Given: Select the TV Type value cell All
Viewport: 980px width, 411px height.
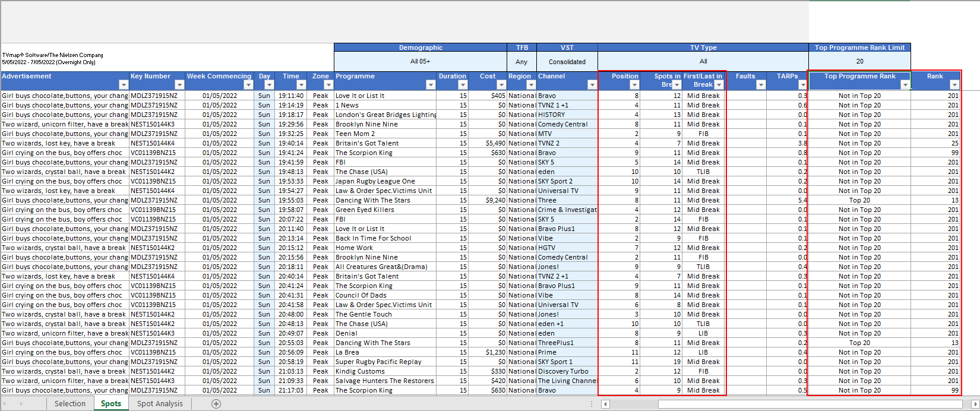Looking at the screenshot, I should pyautogui.click(x=703, y=61).
